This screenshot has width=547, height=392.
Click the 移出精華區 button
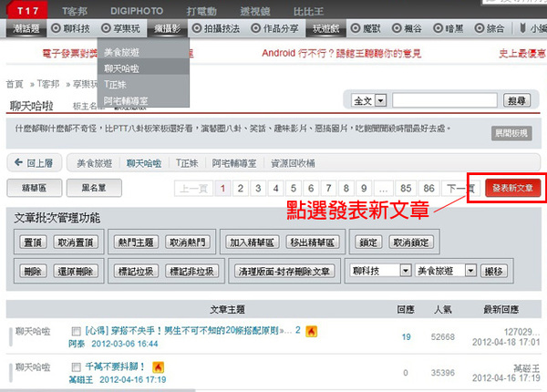(312, 242)
